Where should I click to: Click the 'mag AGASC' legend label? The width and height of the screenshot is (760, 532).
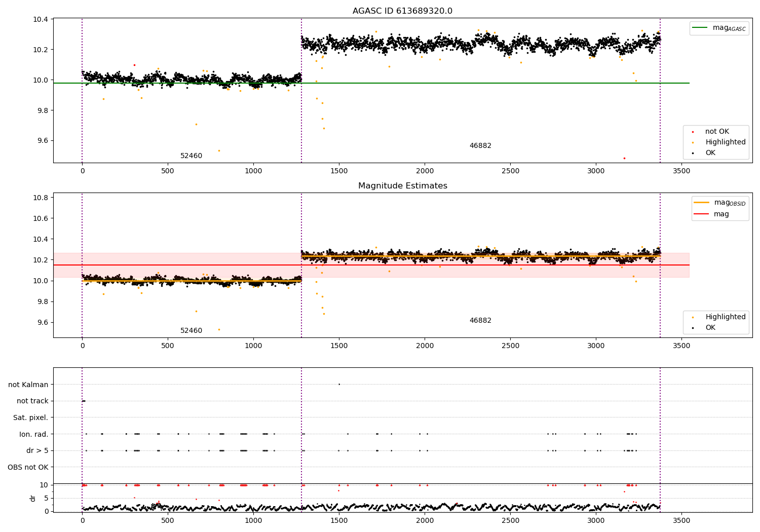pos(729,28)
